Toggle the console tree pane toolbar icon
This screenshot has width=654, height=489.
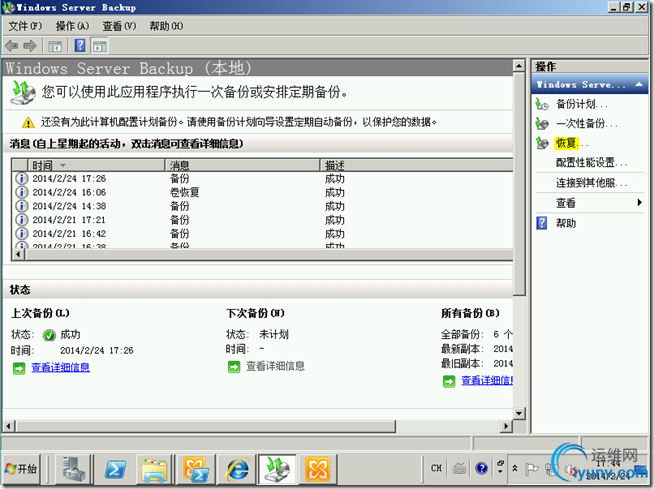[x=55, y=45]
